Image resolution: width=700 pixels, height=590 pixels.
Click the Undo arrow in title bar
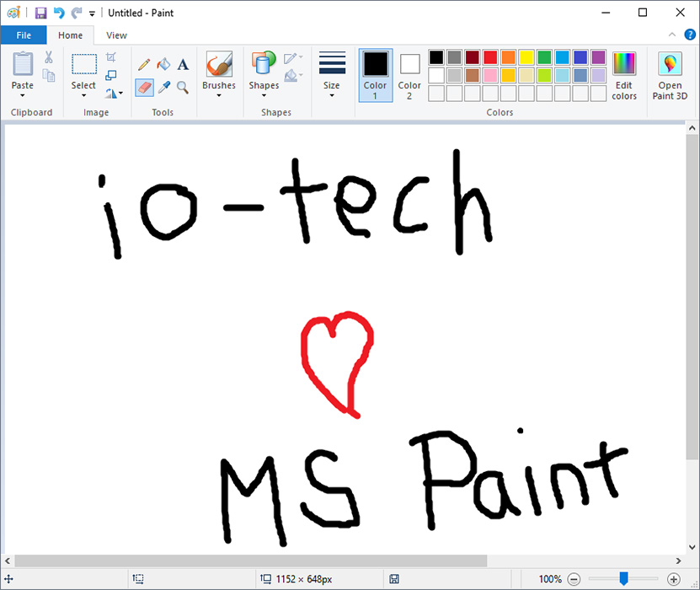tap(59, 13)
